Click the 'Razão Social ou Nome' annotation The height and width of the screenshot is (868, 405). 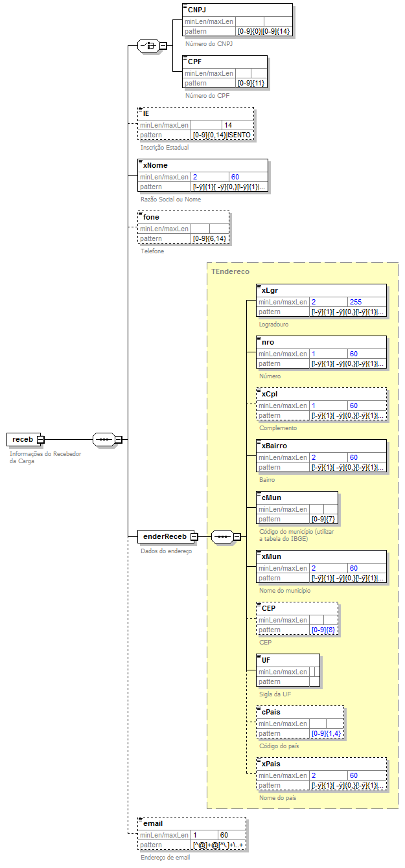point(170,200)
